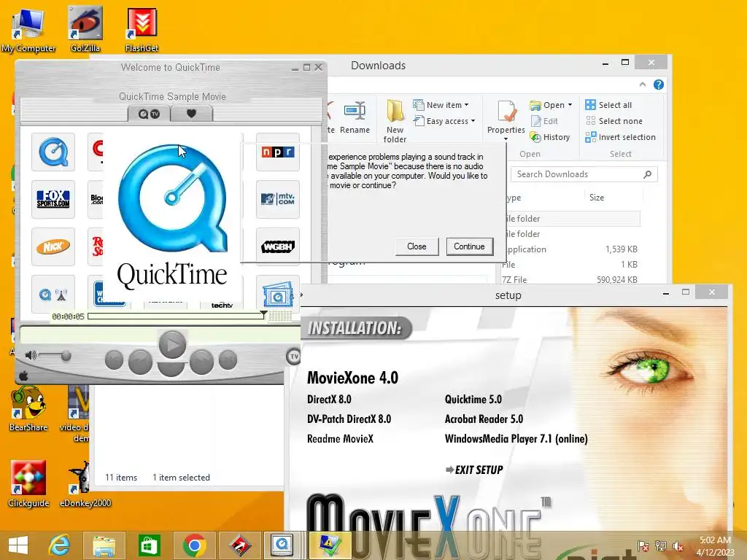The image size is (747, 560).
Task: Click the QuickTime playhead marker
Action: tap(263, 314)
